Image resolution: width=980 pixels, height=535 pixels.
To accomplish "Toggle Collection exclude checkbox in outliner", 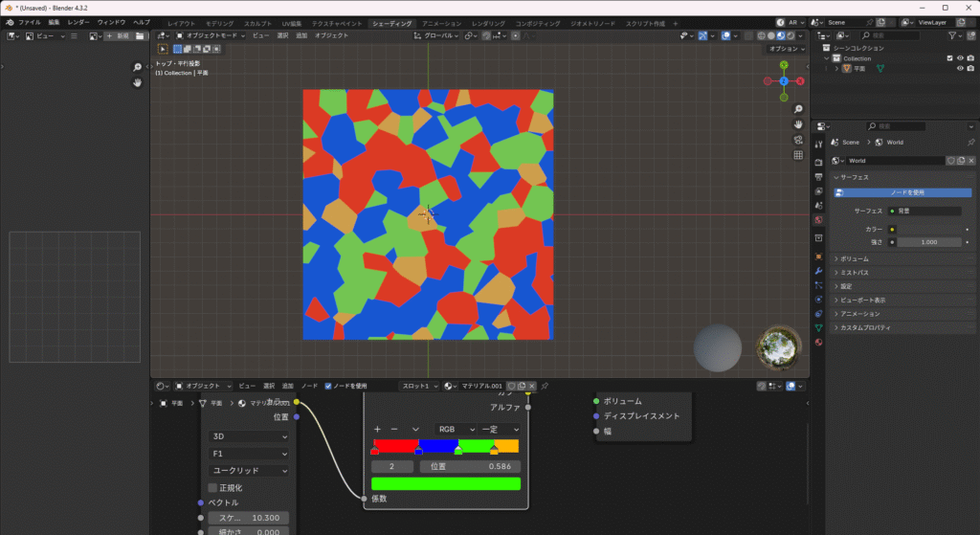I will click(x=950, y=58).
